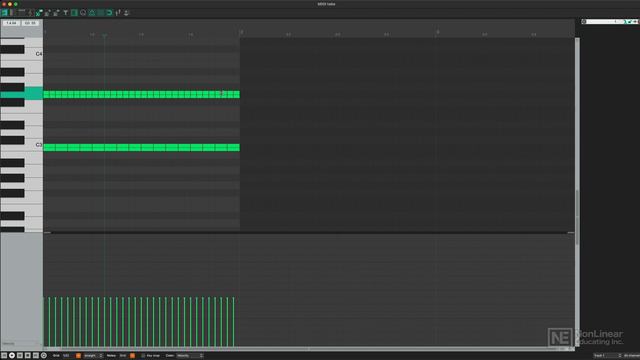
Task: Open the Notes length Grid dropdown
Action: (x=124, y=356)
